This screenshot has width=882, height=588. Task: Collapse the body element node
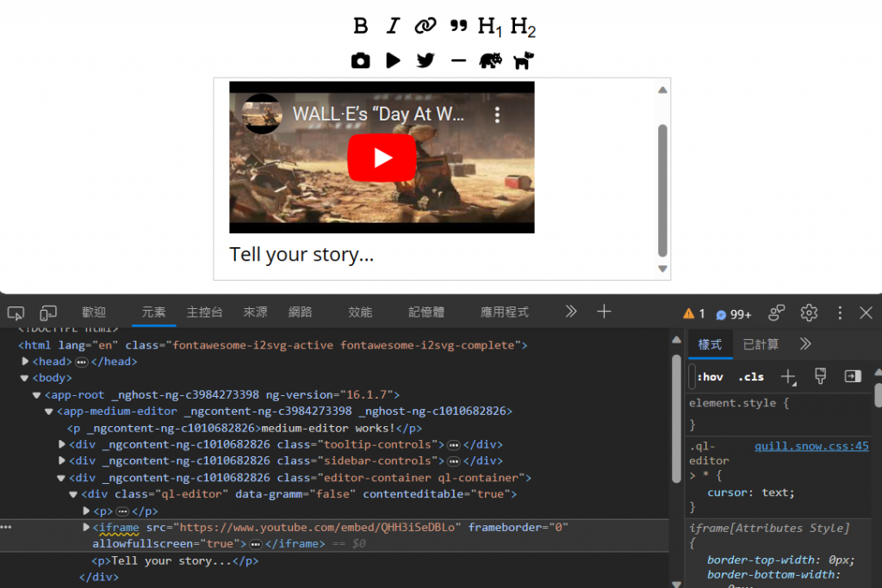(24, 378)
